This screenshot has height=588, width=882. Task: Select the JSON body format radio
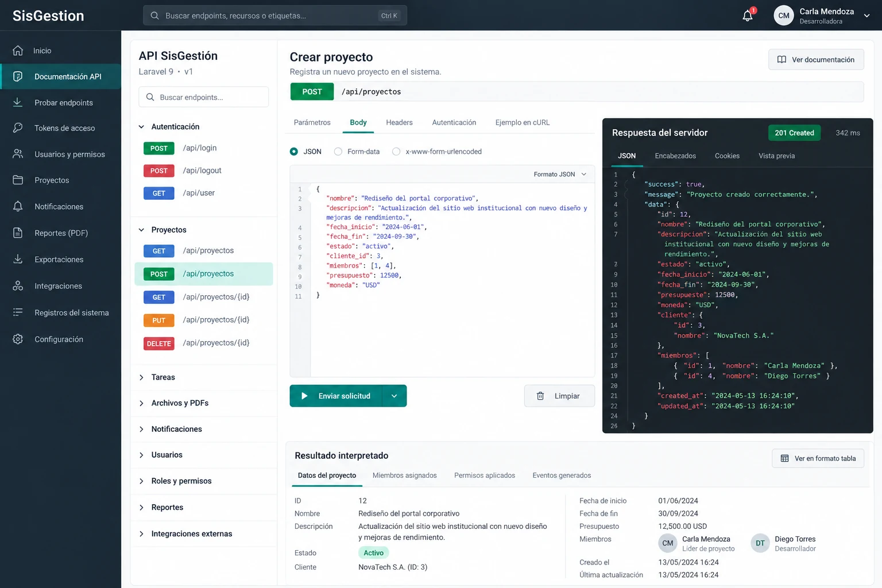pyautogui.click(x=294, y=152)
